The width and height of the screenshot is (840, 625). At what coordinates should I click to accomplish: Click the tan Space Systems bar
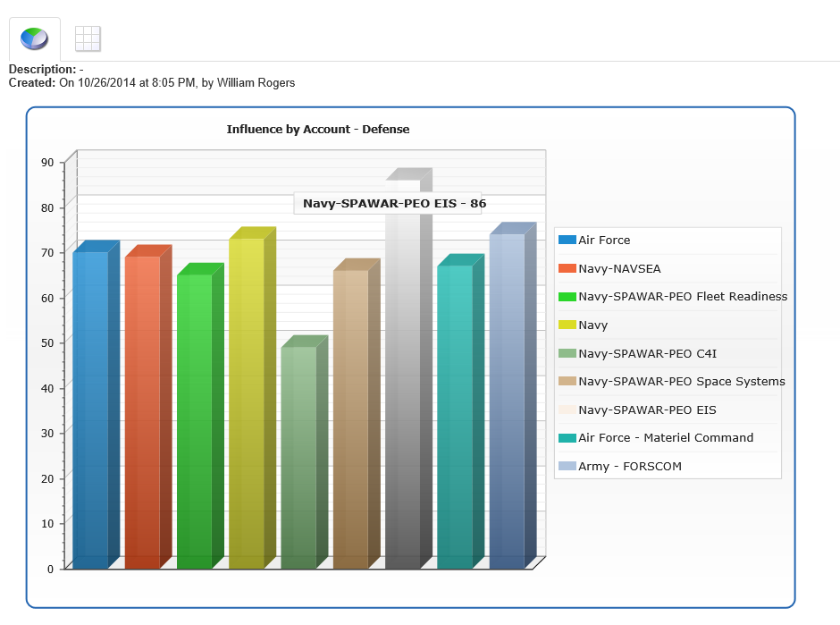coord(350,420)
